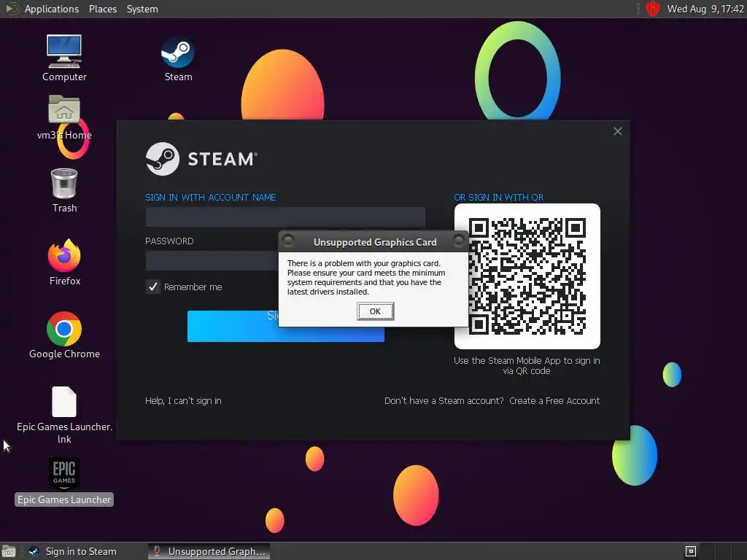Click the Create a Free Account link
747x560 pixels.
pyautogui.click(x=554, y=401)
